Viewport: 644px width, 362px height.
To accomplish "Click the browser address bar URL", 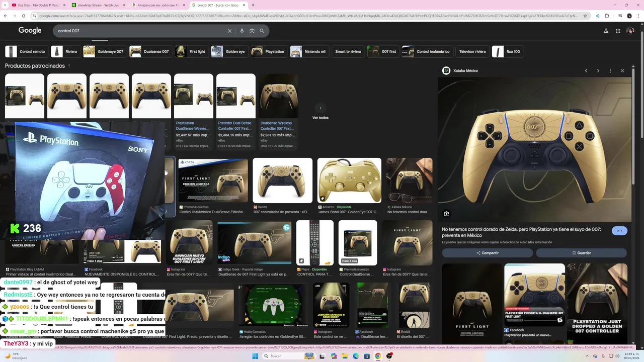I will point(307,16).
